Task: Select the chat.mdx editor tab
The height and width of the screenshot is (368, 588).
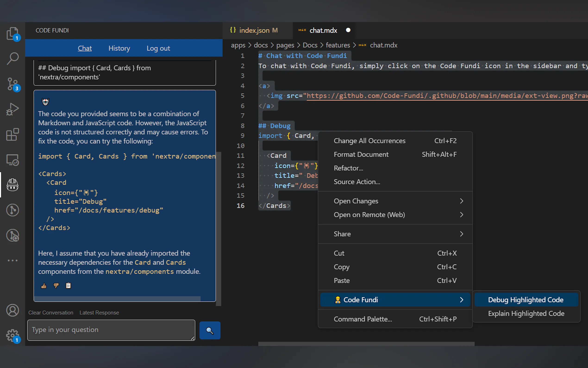Action: tap(324, 30)
